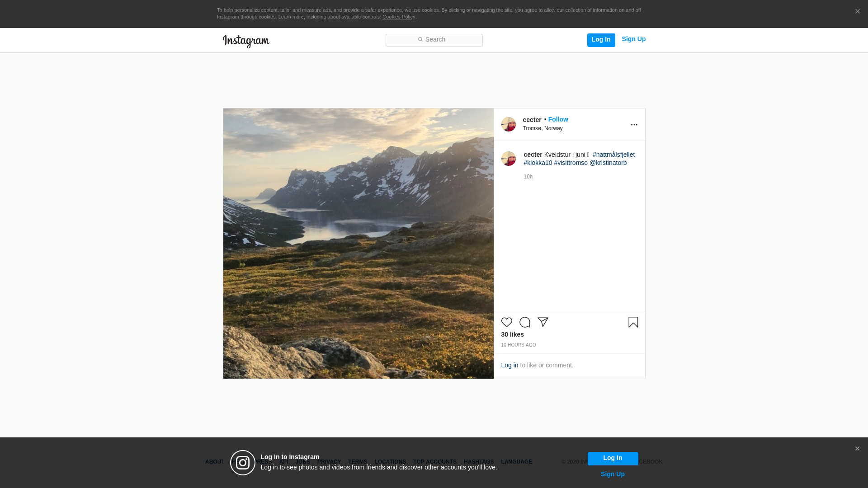
Task: Click cecter's avatar in post header
Action: click(x=508, y=124)
